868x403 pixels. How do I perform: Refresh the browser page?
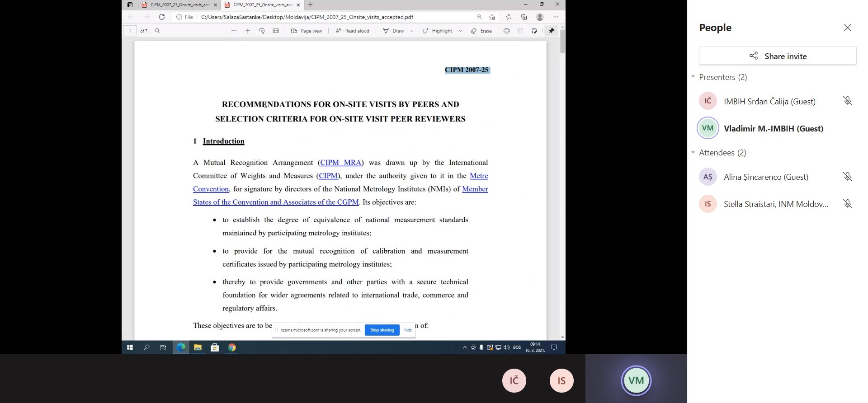click(162, 17)
